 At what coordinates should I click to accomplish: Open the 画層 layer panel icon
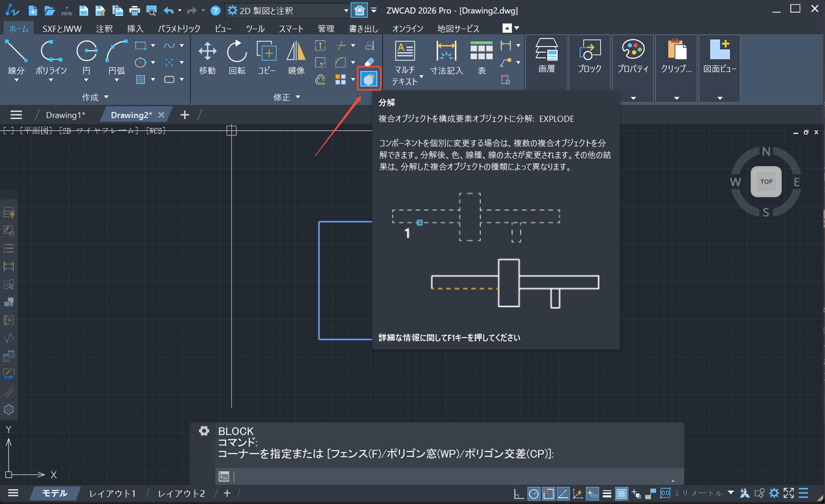point(546,51)
